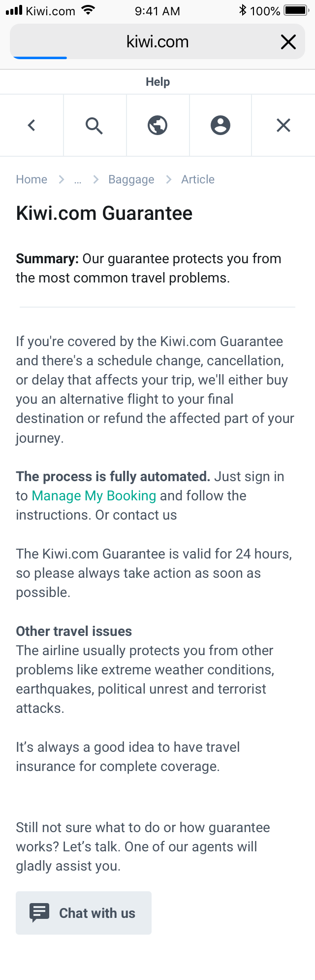Open the language globe icon

point(157,125)
